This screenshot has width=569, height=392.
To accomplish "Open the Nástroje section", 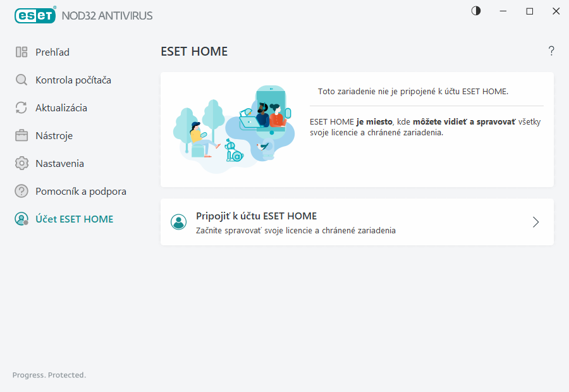I will [x=54, y=136].
